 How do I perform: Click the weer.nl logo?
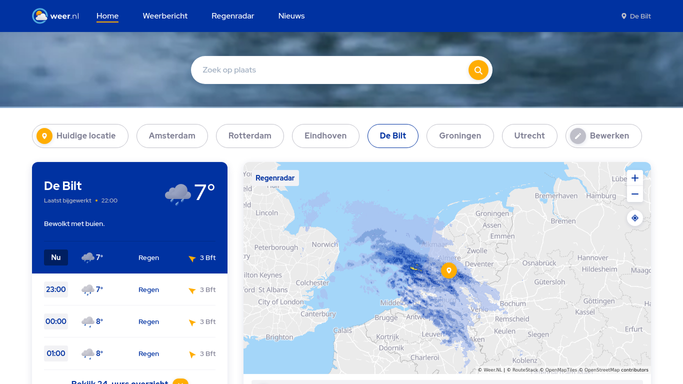click(55, 16)
